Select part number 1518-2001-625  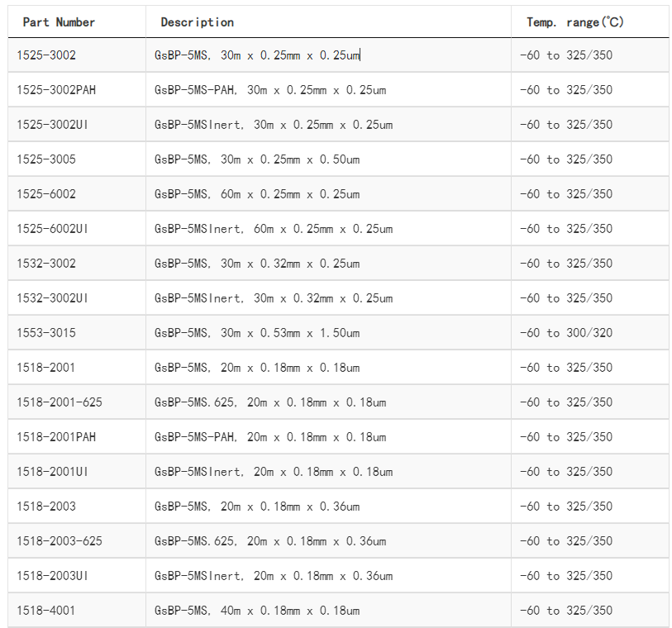60,402
